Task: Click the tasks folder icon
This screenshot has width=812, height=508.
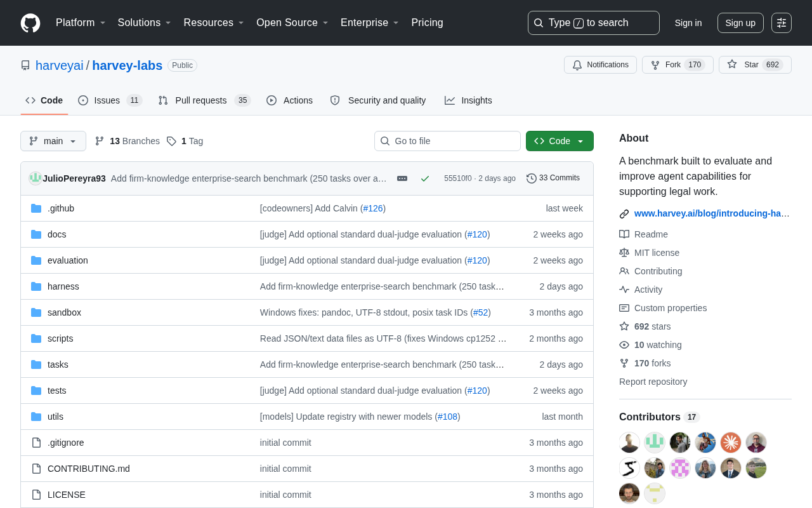Action: [x=36, y=364]
